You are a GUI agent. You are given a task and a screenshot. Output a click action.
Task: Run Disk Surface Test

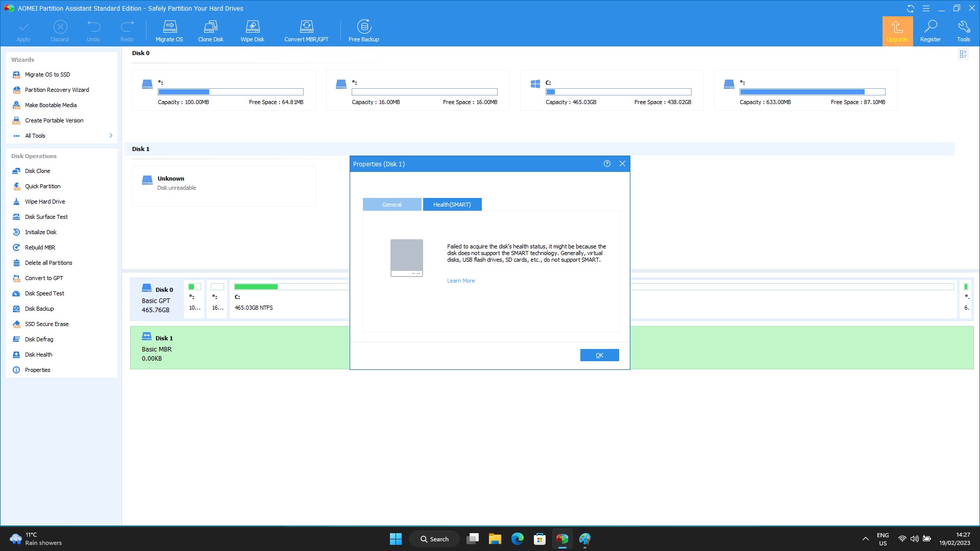46,217
